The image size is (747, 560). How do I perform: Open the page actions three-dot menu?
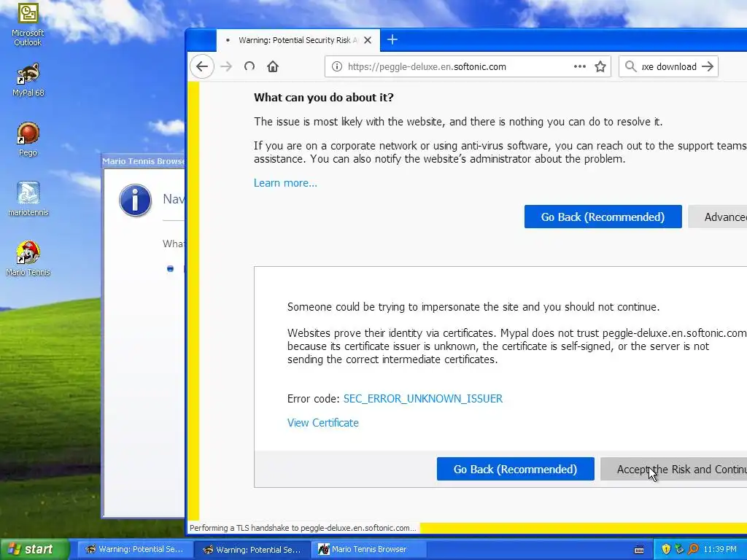coord(580,66)
